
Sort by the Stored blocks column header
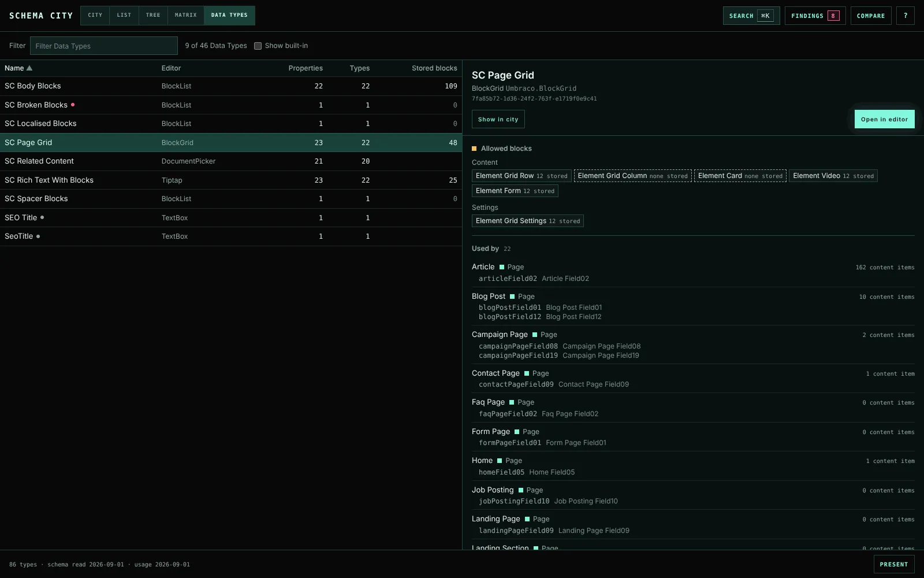click(434, 68)
